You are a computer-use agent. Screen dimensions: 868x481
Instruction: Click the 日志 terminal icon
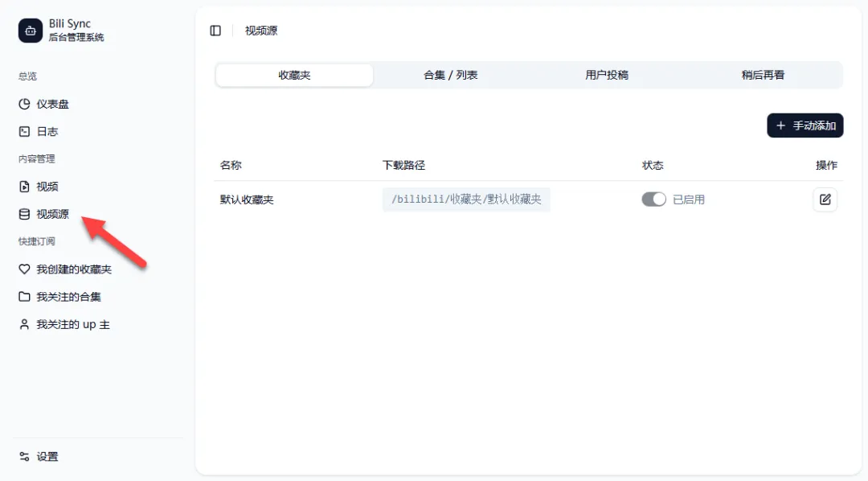[x=24, y=131]
